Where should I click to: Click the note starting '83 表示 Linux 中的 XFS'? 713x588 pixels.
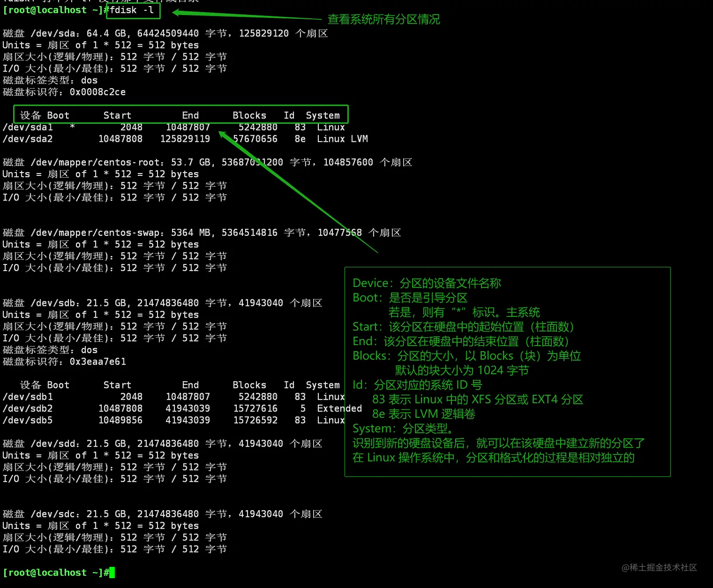click(x=478, y=399)
